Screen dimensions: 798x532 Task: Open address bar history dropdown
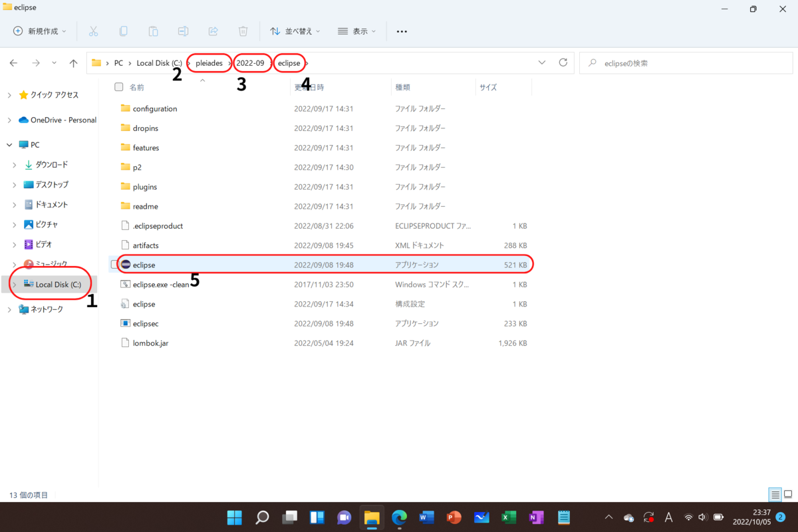click(542, 63)
